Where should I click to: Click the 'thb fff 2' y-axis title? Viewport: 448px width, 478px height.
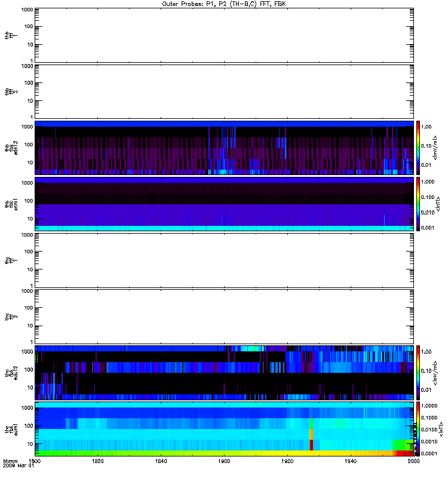click(x=11, y=91)
